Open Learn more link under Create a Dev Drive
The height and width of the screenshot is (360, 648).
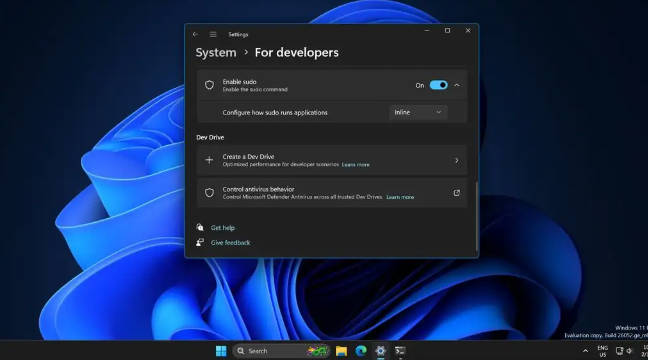pos(355,165)
